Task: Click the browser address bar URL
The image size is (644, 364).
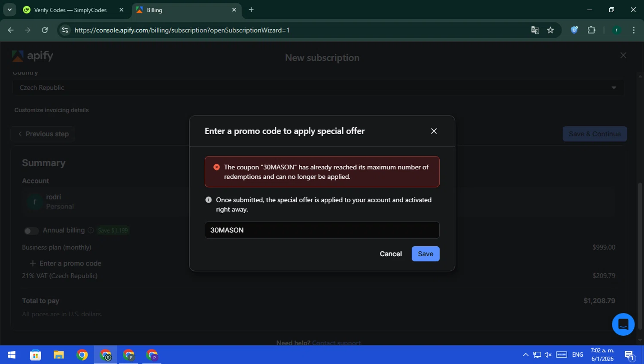Action: click(x=182, y=30)
